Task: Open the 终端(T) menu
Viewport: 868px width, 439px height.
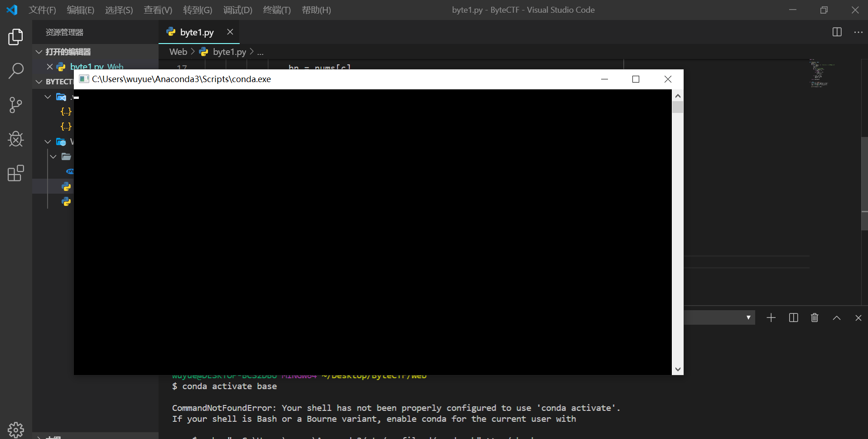Action: pyautogui.click(x=277, y=10)
